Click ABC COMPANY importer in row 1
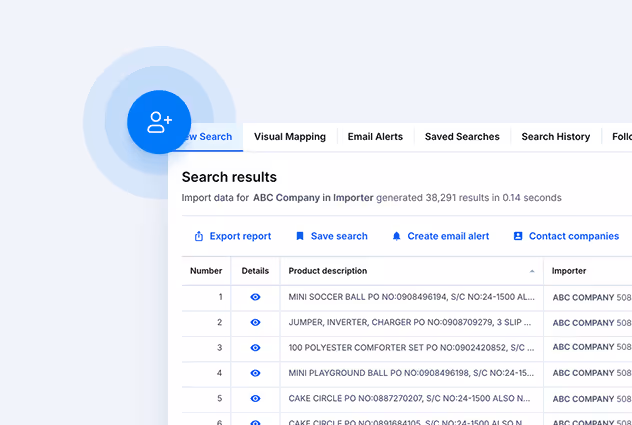Viewport: 632px width, 425px height. click(583, 298)
